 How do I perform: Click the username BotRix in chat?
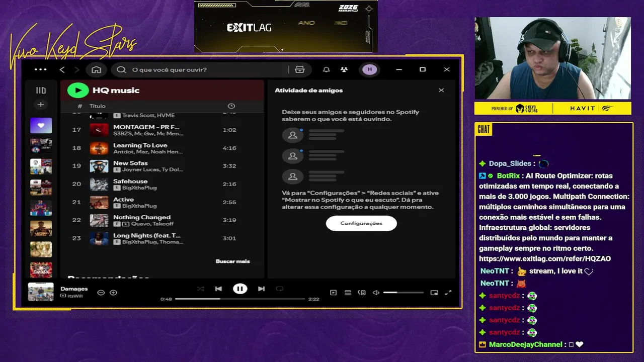click(x=508, y=176)
